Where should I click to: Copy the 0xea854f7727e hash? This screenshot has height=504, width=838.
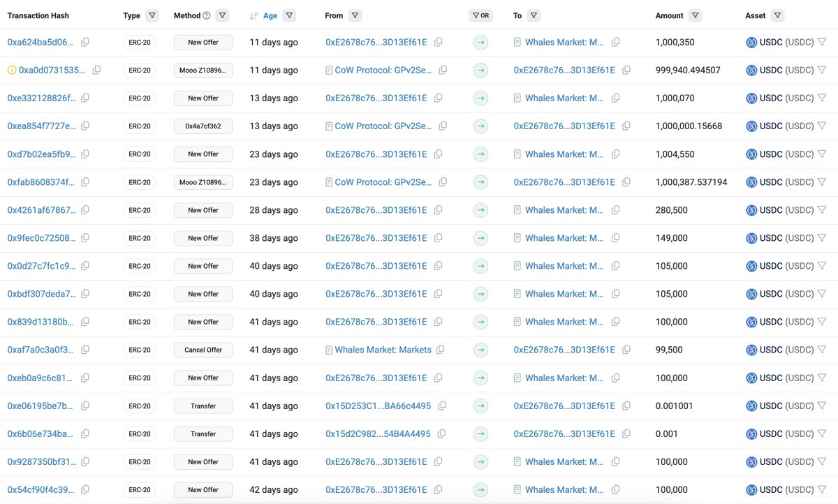point(85,126)
